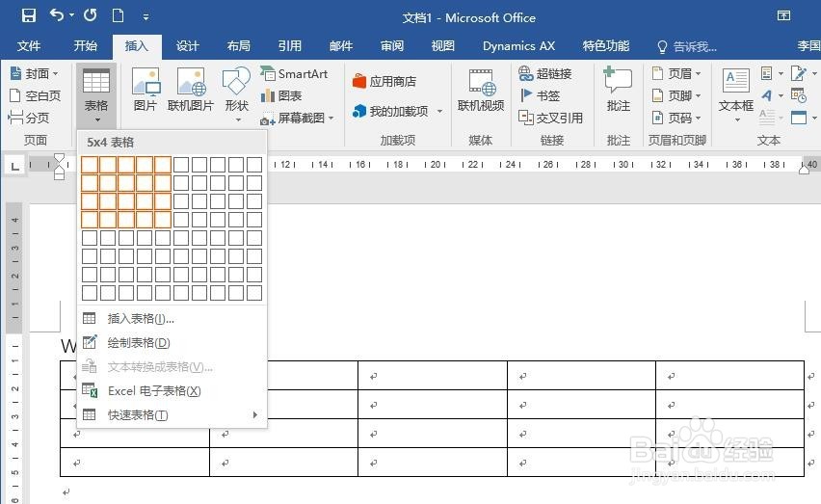Open the 文件 tab

point(28,46)
